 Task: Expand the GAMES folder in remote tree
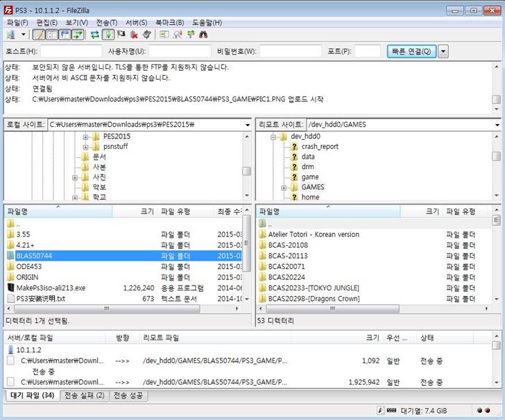click(284, 187)
